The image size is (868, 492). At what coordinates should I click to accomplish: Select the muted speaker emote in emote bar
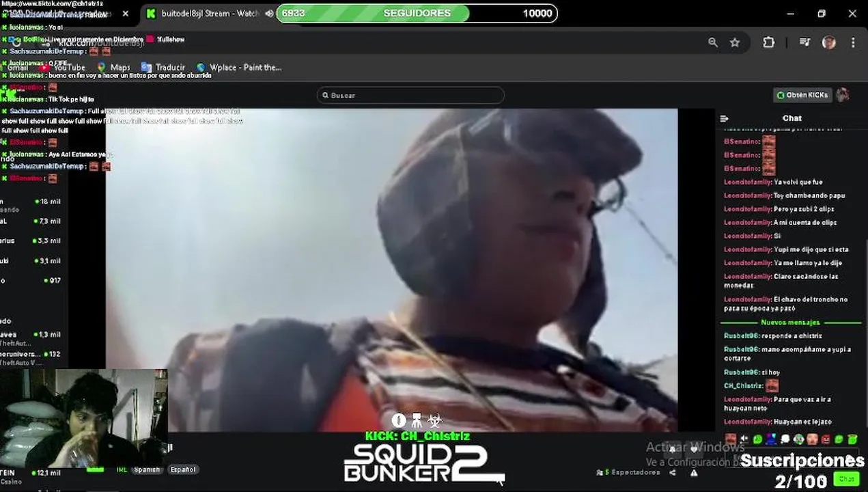(744, 439)
